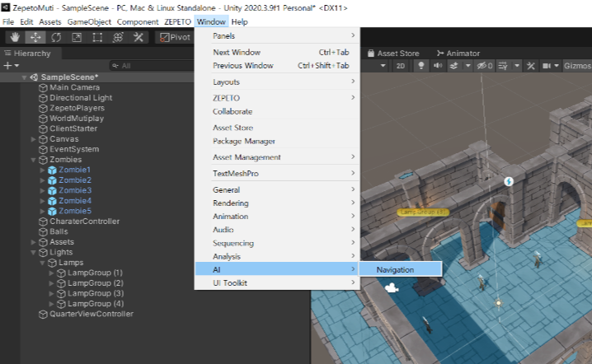Select QuarterViewController object
Viewport: 592px width, 364px height.
pos(92,314)
